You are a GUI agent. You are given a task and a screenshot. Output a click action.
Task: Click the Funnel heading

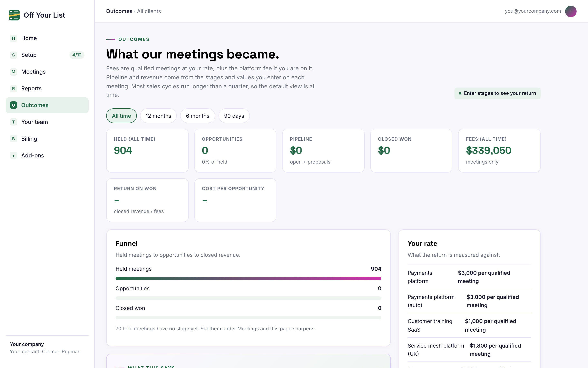(x=126, y=243)
